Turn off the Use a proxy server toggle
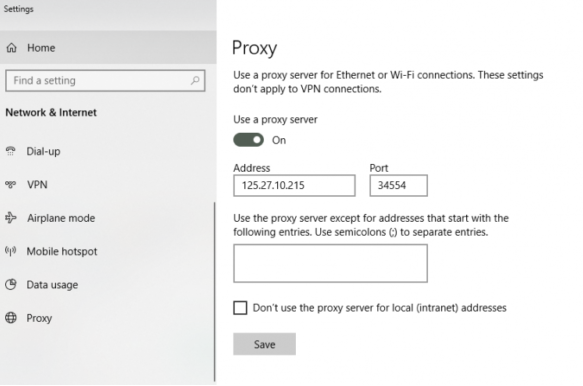583x386 pixels. click(248, 140)
